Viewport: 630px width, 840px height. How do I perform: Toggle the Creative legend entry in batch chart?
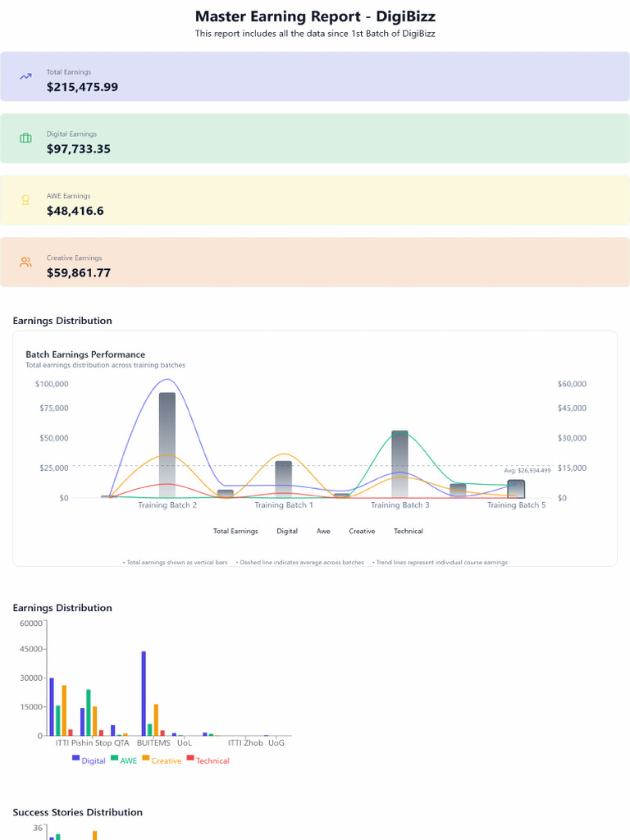[362, 531]
